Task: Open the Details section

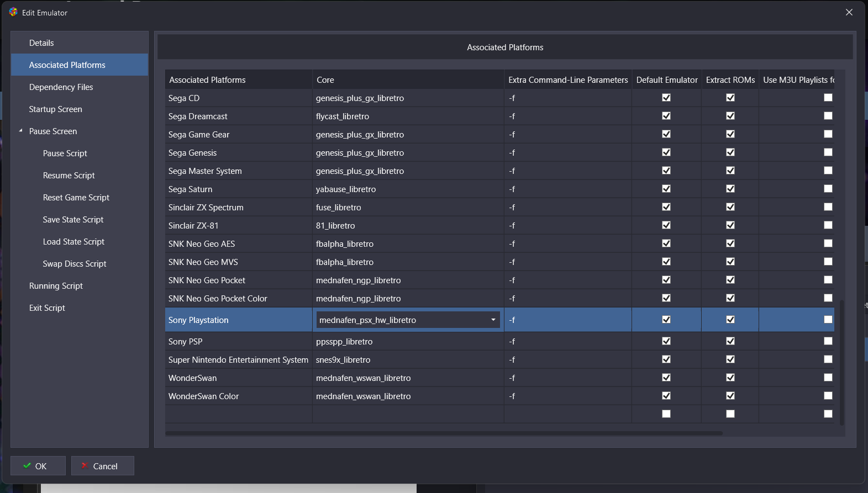Action: tap(80, 43)
